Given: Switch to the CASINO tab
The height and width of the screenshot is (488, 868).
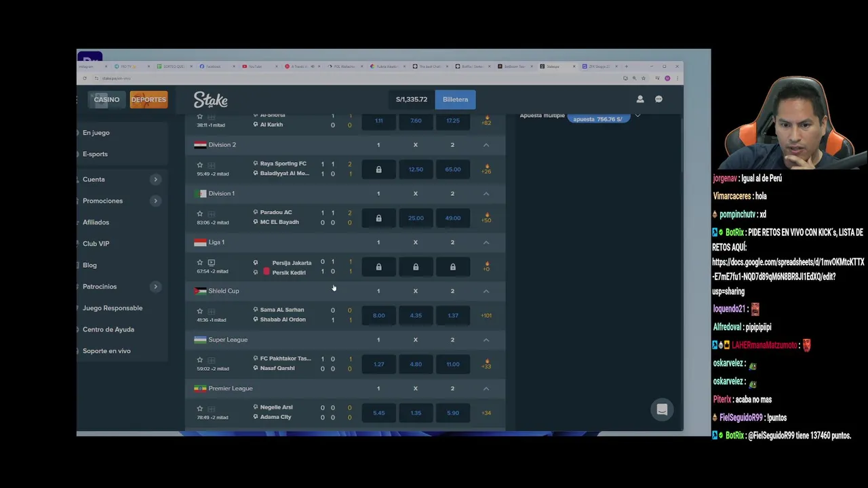Looking at the screenshot, I should click(x=106, y=100).
